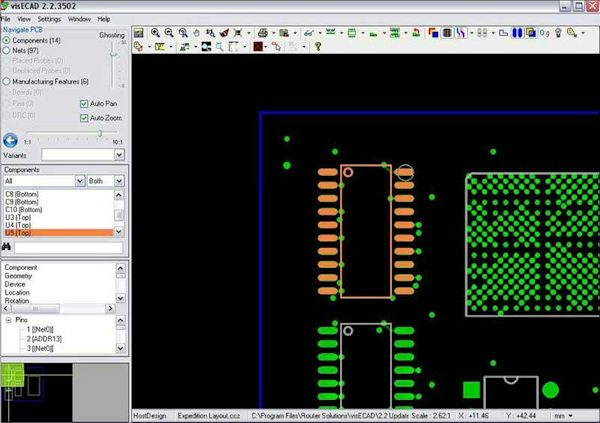Screen dimensions: 600x423
Task: Open the Variants dropdown
Action: pos(119,155)
